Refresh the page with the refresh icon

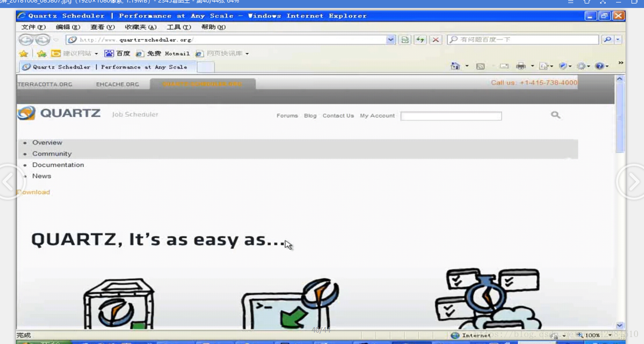(x=421, y=40)
